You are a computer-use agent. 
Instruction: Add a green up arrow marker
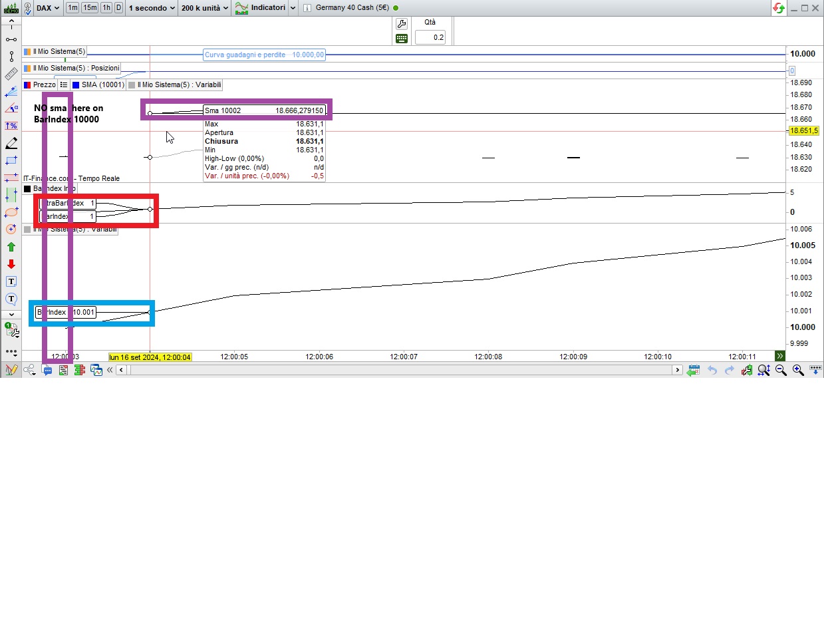pyautogui.click(x=11, y=247)
